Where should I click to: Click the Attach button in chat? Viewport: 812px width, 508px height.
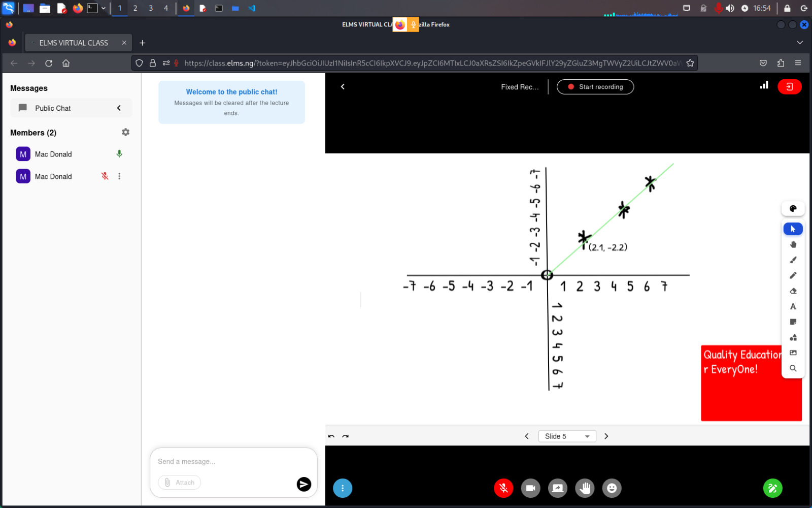click(179, 482)
